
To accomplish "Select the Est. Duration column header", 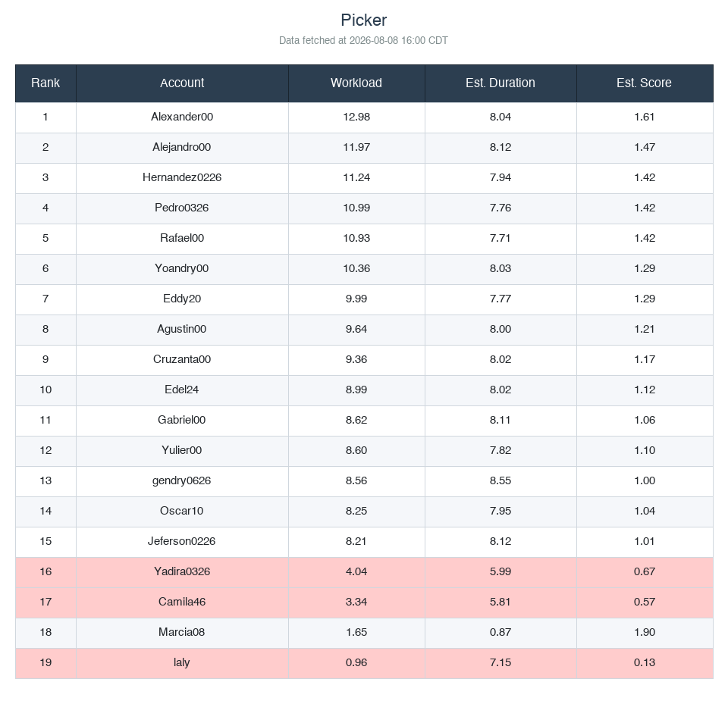I will [x=500, y=83].
